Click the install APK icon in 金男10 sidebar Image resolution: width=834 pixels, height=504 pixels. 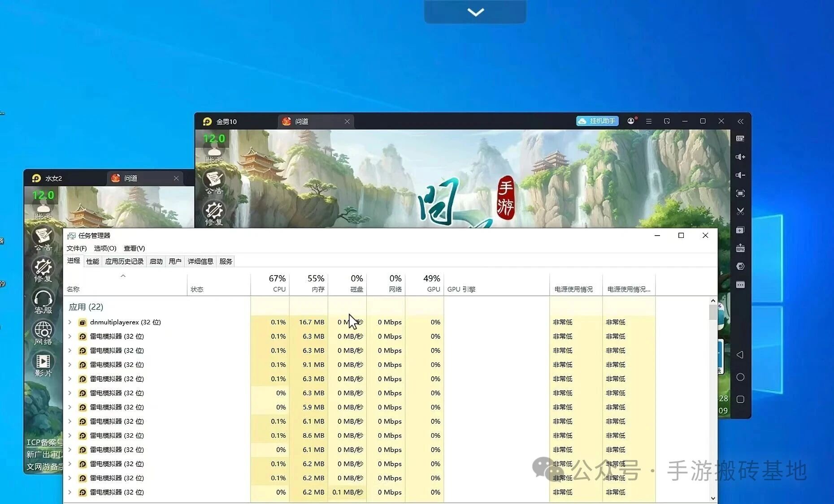point(740,248)
